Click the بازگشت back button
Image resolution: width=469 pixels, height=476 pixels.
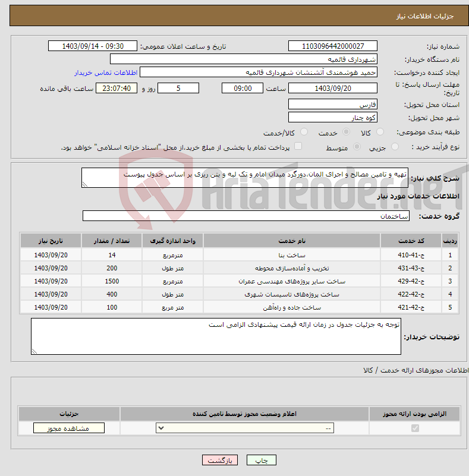(x=220, y=460)
